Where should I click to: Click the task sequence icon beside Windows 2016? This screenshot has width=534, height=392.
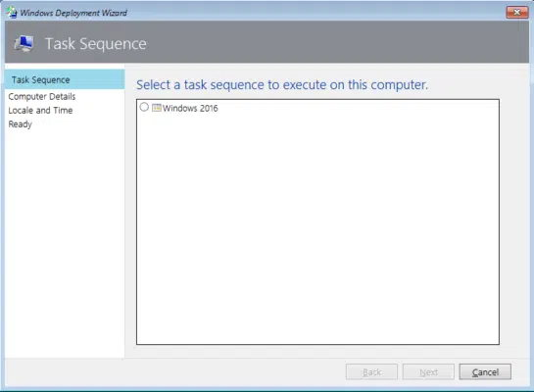[x=157, y=108]
